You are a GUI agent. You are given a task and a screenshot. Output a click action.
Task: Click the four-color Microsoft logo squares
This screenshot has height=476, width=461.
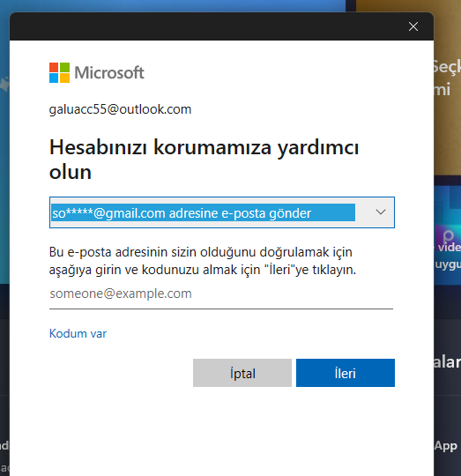pos(59,72)
